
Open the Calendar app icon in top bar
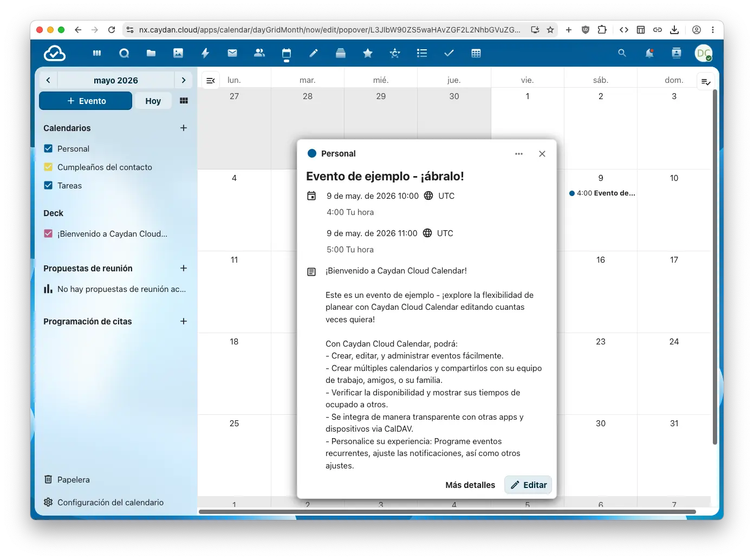[287, 53]
